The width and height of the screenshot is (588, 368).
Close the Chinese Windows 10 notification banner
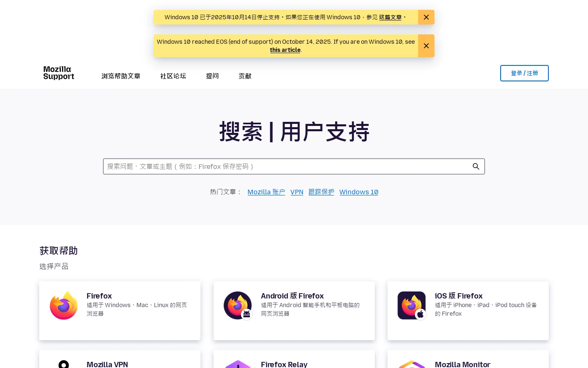(x=426, y=17)
